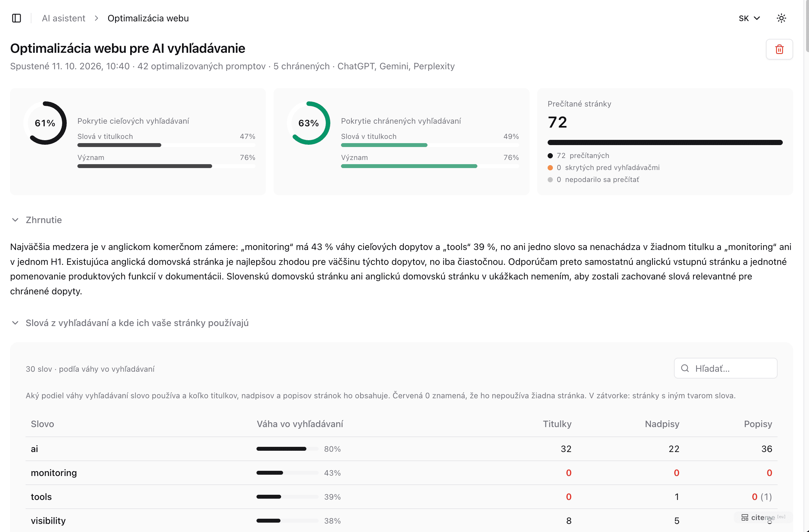This screenshot has width=809, height=532.
Task: Collapse the Slová z vyhľadávaní section
Action: [x=130, y=323]
